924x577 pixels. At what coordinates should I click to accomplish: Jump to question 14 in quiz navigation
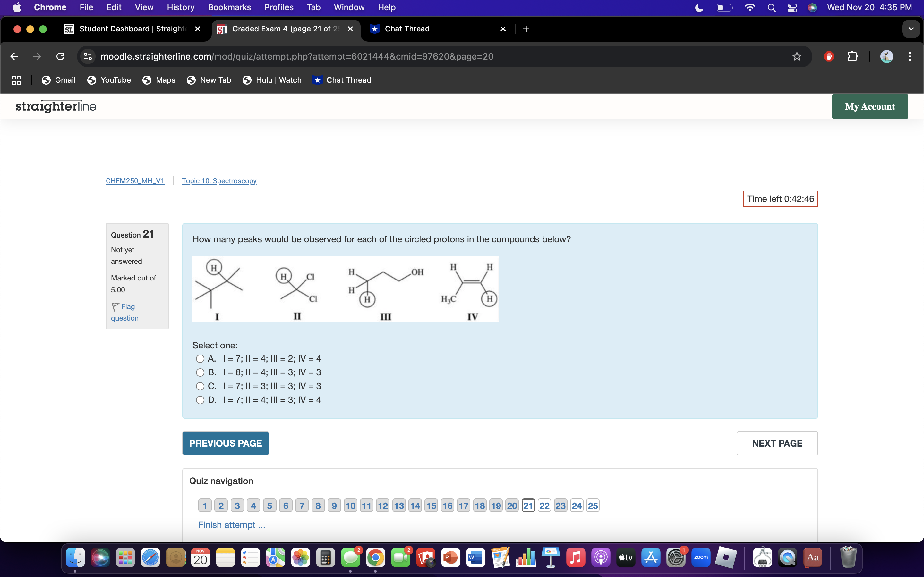click(415, 505)
